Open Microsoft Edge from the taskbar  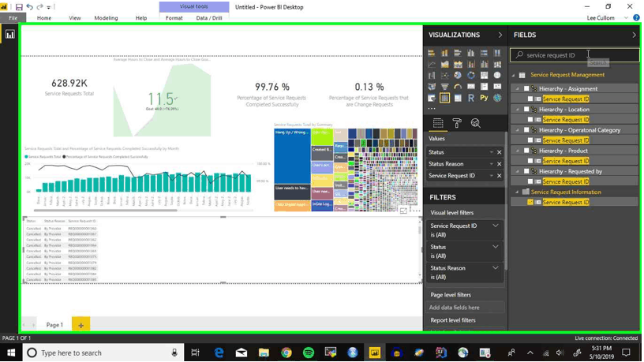[x=219, y=353]
